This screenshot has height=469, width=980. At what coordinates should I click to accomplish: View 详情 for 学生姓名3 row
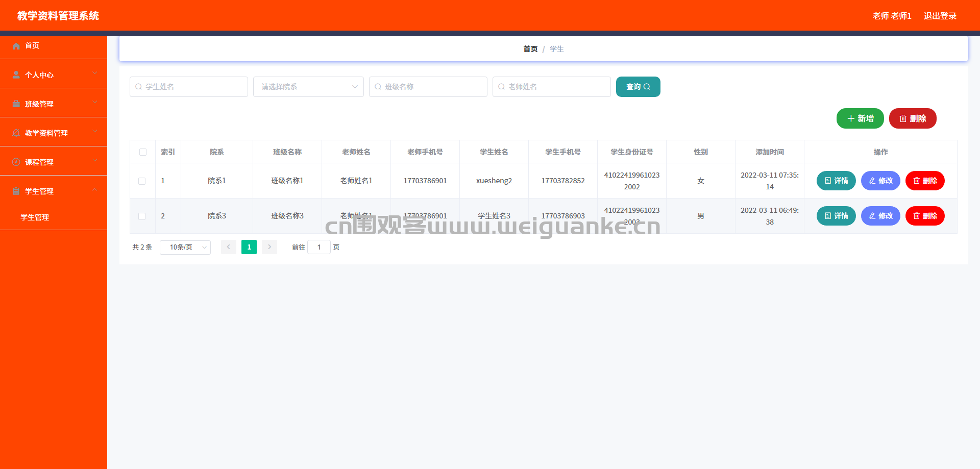(836, 216)
